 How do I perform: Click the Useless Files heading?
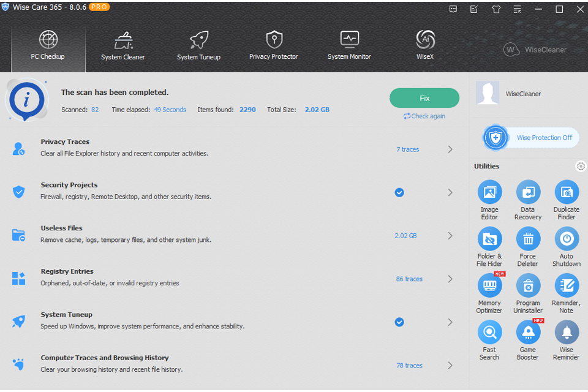61,228
